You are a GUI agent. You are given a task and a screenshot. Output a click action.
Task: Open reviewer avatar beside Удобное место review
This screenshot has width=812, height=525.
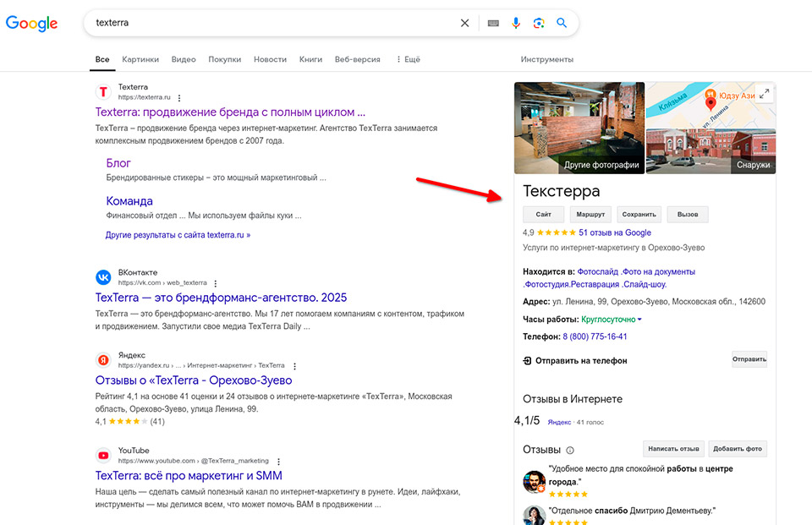[x=534, y=482]
